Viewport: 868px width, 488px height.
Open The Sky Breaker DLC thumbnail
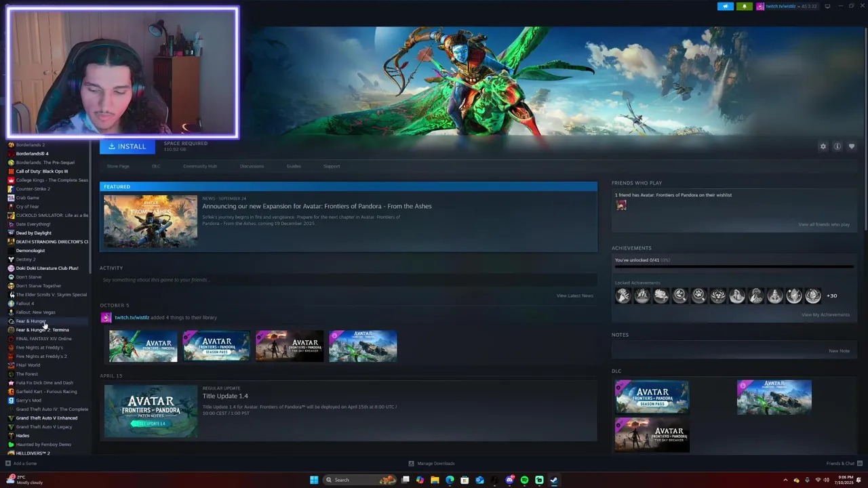652,434
